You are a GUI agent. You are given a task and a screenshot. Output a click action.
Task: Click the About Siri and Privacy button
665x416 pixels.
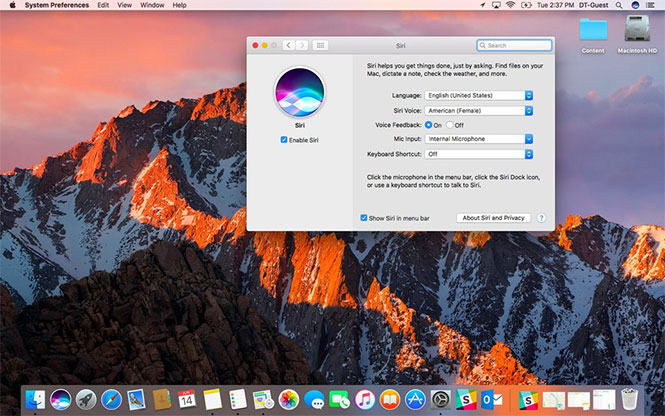[493, 217]
